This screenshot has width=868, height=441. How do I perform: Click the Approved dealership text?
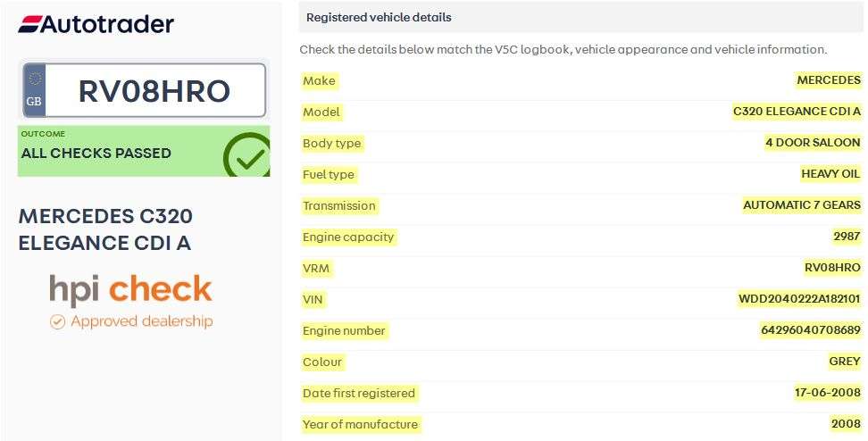click(x=142, y=321)
